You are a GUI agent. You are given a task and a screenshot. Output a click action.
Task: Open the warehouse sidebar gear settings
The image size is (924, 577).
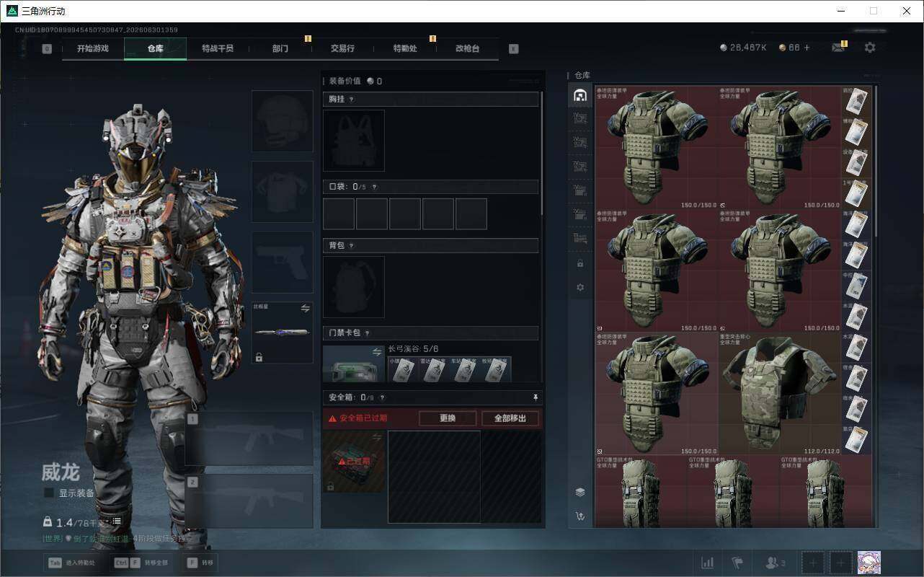click(x=580, y=288)
